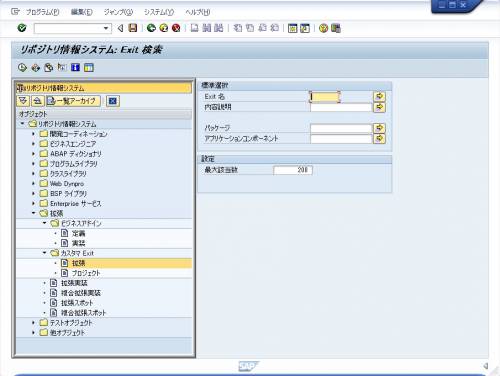The image size is (500, 376).
Task: Click the blue Info icon
Action: (75, 68)
